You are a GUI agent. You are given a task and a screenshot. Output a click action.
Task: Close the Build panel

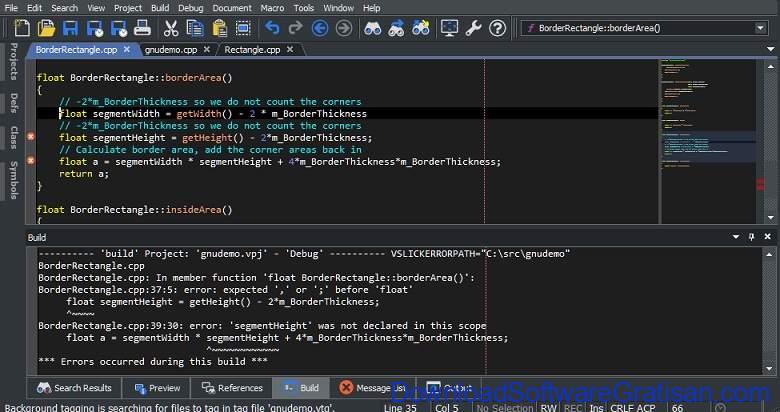[x=768, y=237]
